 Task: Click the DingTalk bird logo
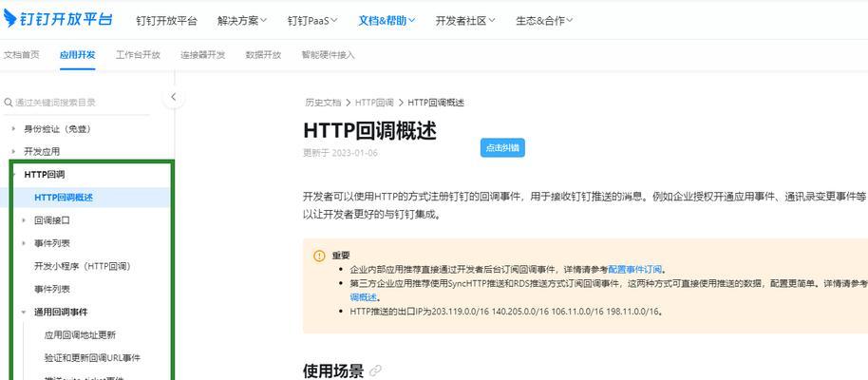pos(9,18)
